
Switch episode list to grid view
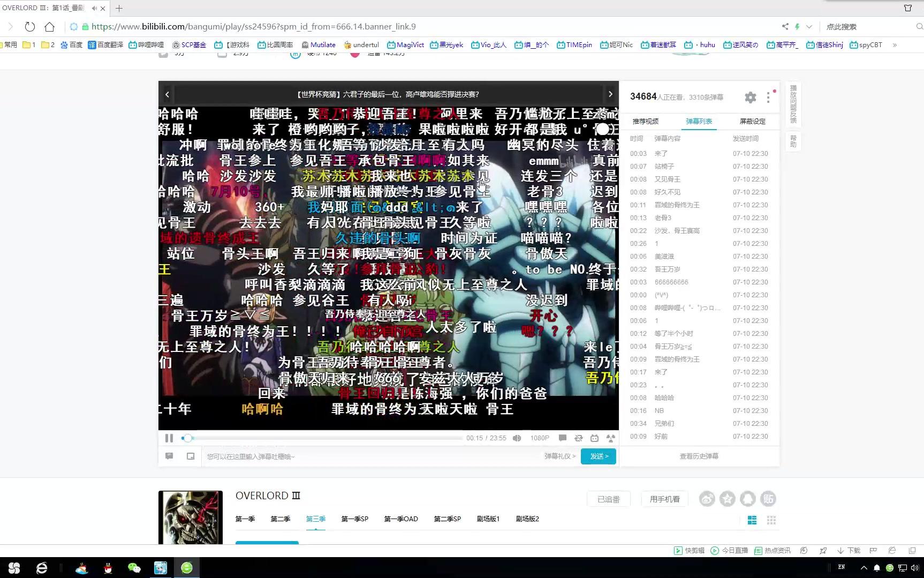[x=771, y=520]
